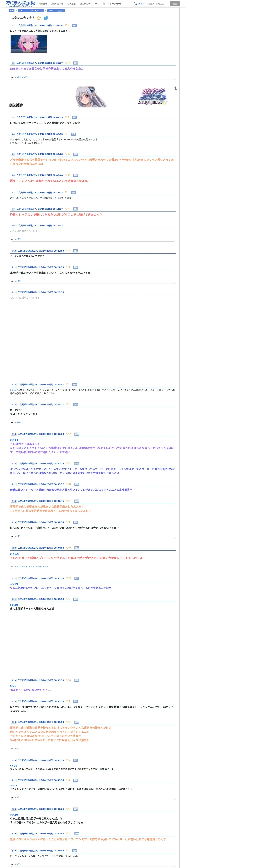Share the thread via the Twitter bird icon
The image size is (262, 868).
46,18
